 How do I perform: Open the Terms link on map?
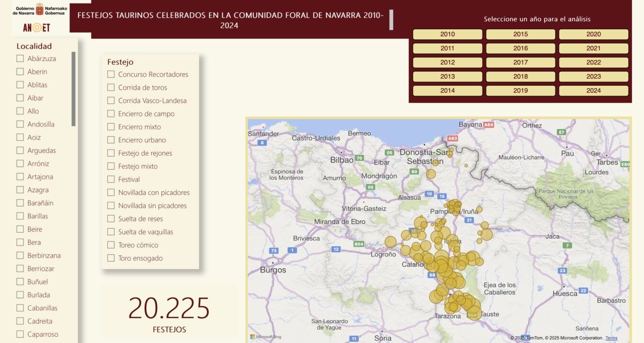coord(611,338)
